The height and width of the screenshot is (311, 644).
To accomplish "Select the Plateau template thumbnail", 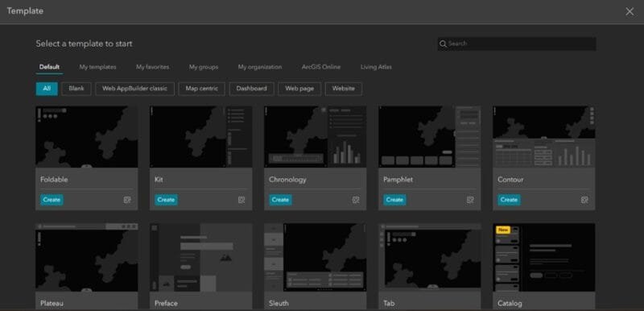I will point(87,258).
